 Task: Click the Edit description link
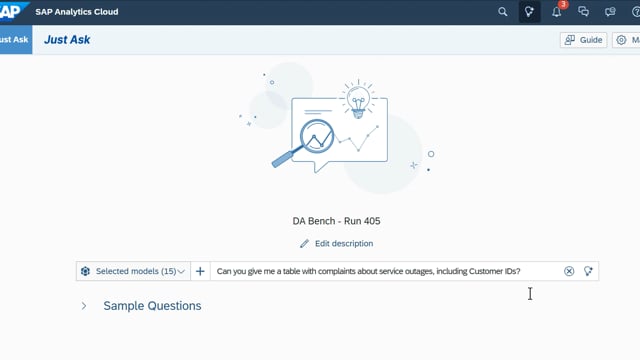344,243
